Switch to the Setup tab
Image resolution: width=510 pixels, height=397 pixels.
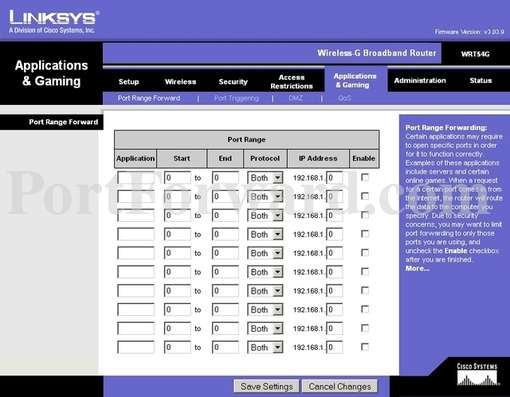click(x=129, y=82)
